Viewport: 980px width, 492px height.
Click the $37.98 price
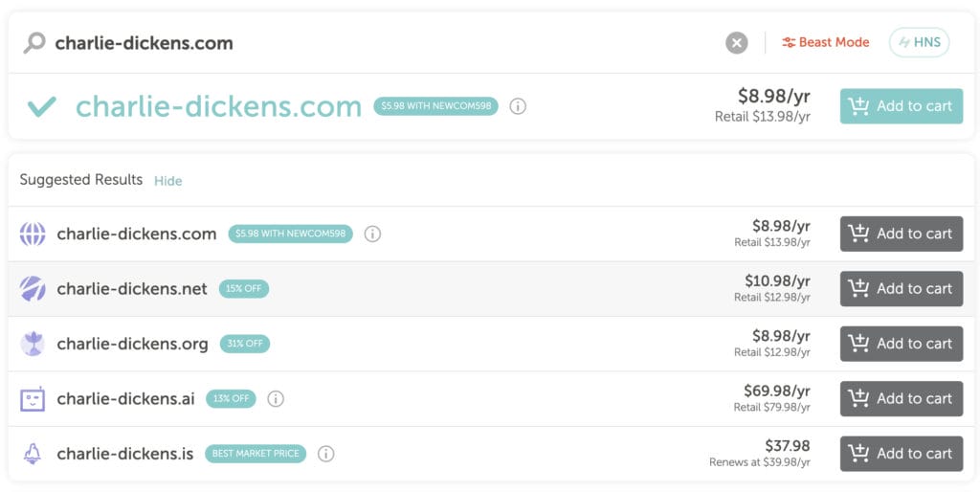pos(788,446)
